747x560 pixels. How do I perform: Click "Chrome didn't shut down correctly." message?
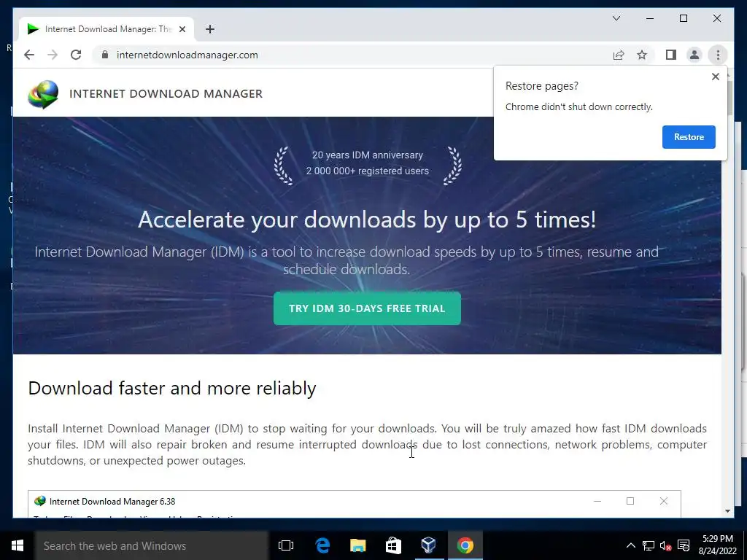click(578, 106)
